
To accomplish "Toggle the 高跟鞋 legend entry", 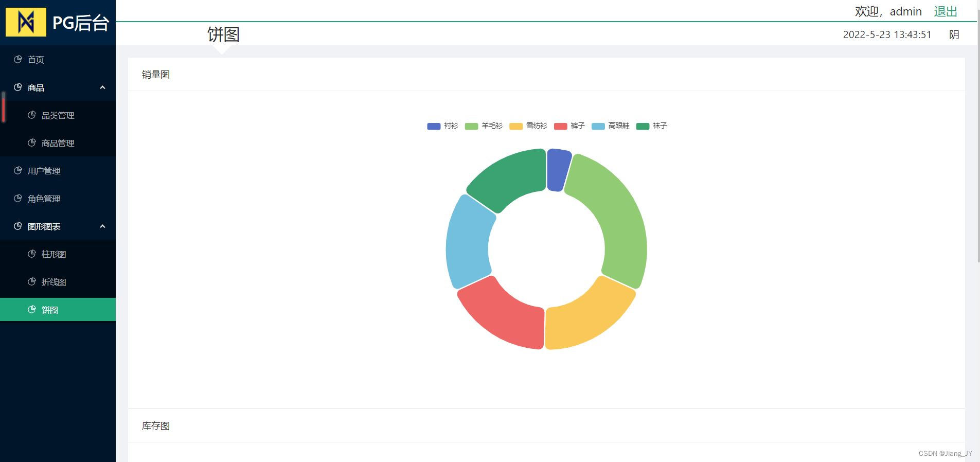I will (x=611, y=126).
